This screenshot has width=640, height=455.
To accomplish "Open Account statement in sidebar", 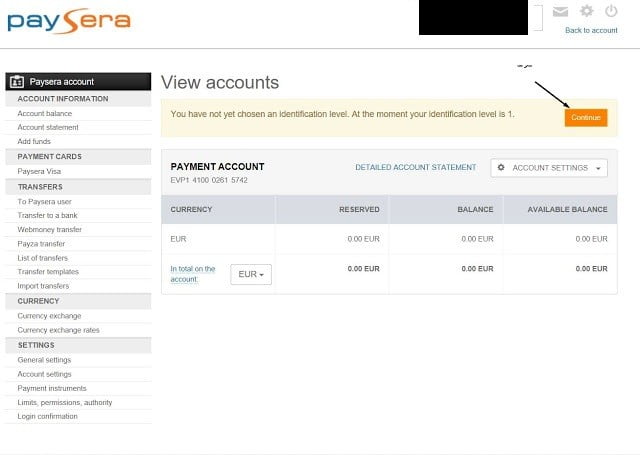I will click(x=48, y=127).
